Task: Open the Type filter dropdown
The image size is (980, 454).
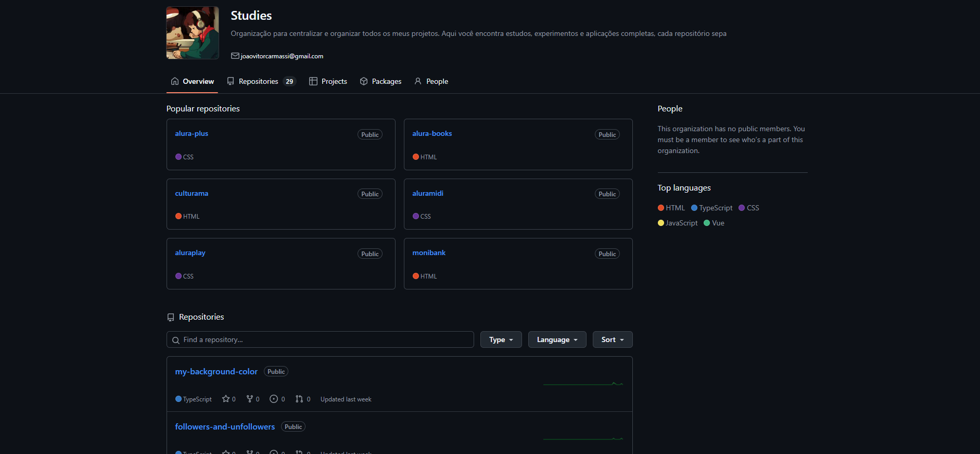Action: pos(501,339)
